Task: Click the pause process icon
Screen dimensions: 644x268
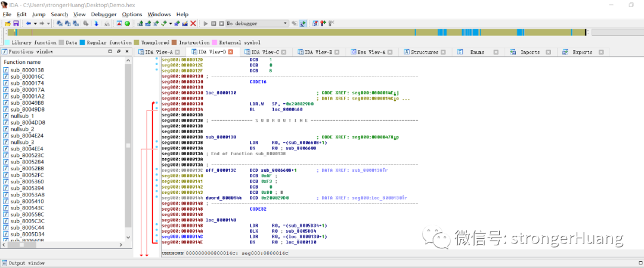Action: (213, 23)
